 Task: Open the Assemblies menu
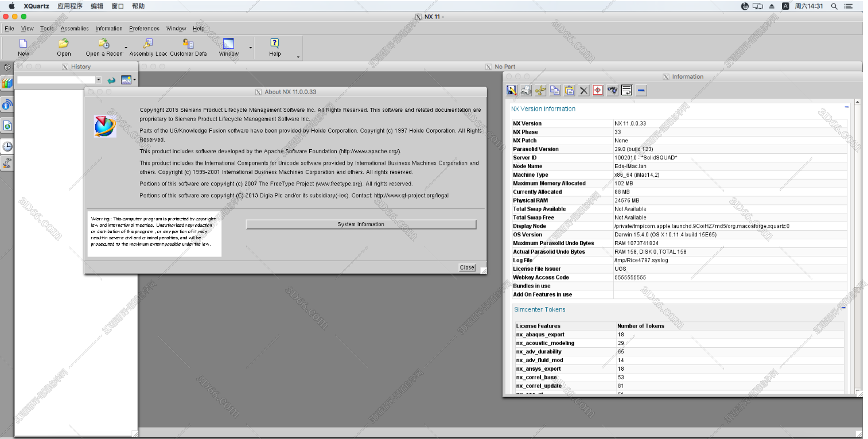[x=75, y=28]
